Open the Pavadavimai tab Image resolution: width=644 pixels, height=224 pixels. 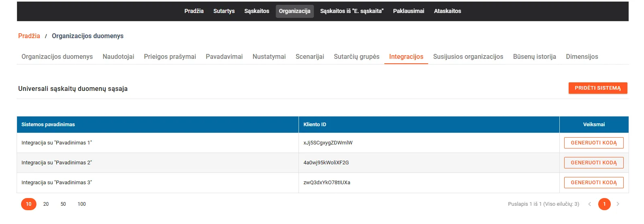(224, 56)
